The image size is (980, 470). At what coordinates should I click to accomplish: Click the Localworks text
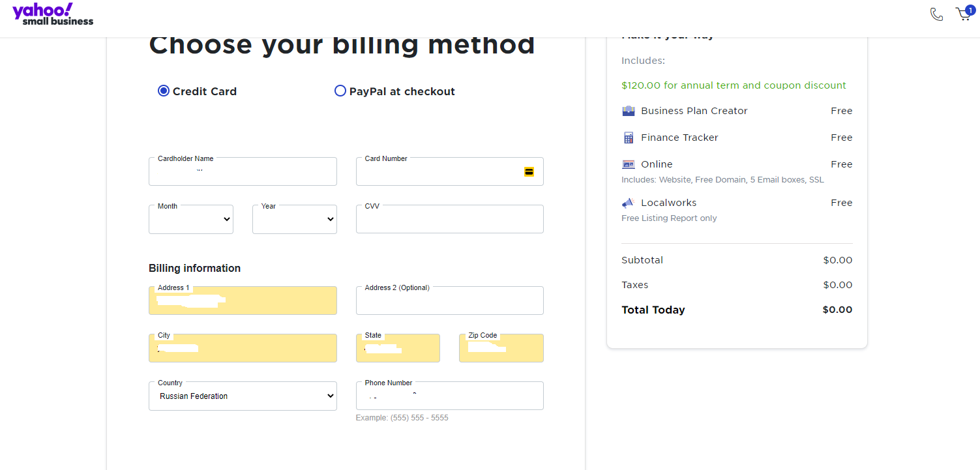coord(668,203)
